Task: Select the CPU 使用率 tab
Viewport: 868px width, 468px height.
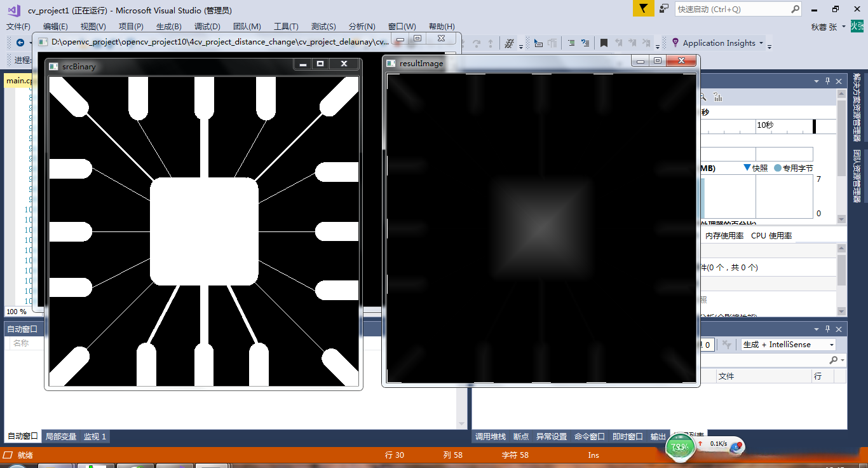Action: coord(771,235)
